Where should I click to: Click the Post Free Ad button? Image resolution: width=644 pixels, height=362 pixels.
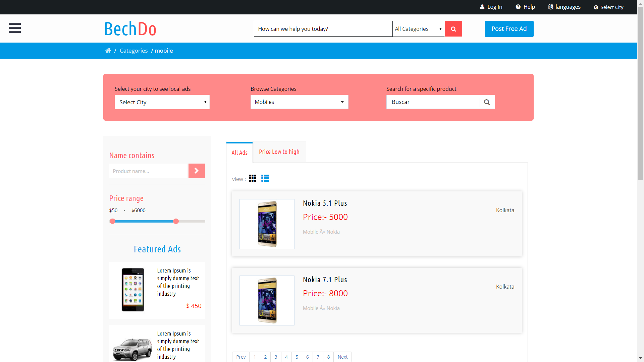point(509,29)
